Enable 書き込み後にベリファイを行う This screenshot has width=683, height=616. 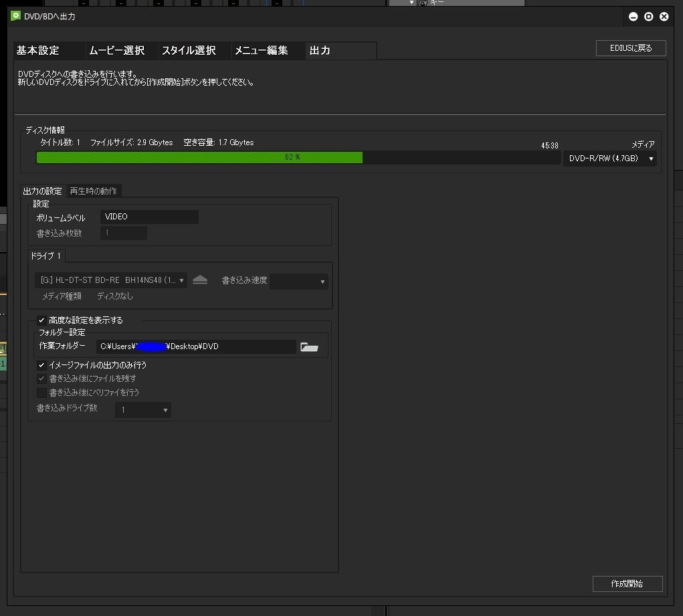click(41, 393)
